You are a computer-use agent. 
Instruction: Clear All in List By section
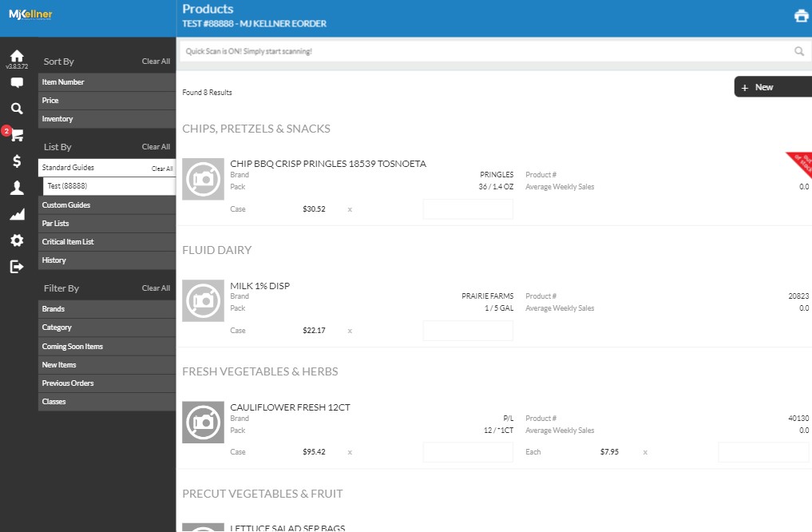156,147
